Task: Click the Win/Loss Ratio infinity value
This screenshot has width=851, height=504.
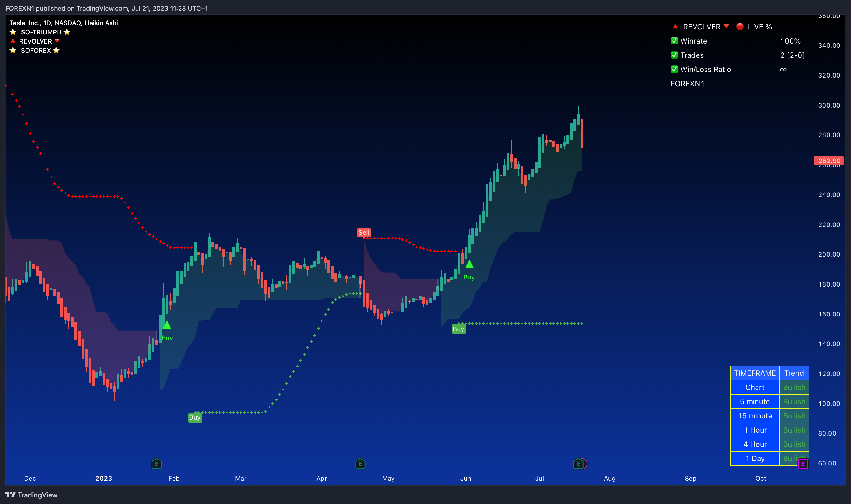Action: tap(783, 70)
